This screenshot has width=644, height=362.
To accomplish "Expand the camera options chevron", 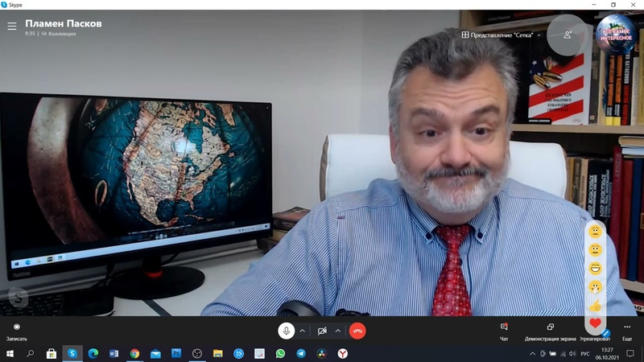I will point(338,331).
